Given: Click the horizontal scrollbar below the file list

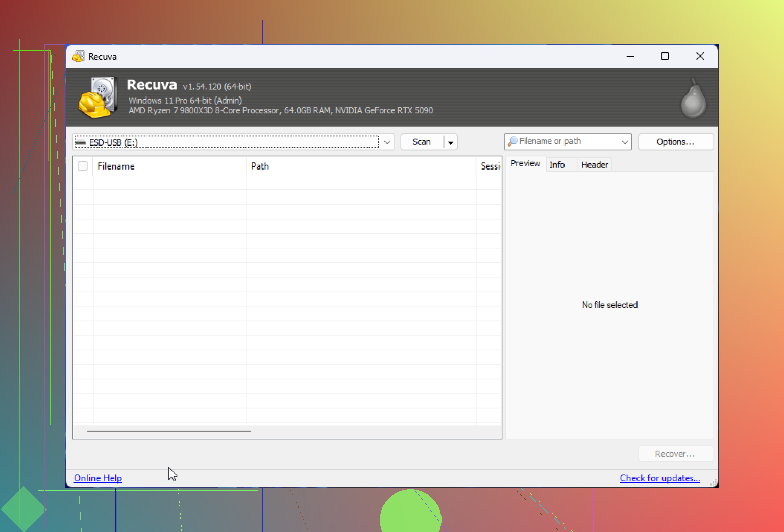Looking at the screenshot, I should coord(169,431).
